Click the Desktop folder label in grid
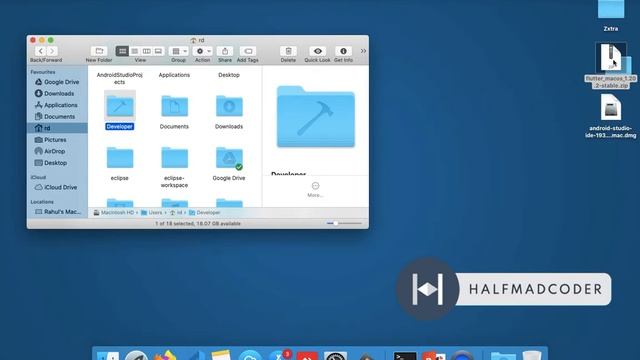 [x=229, y=75]
